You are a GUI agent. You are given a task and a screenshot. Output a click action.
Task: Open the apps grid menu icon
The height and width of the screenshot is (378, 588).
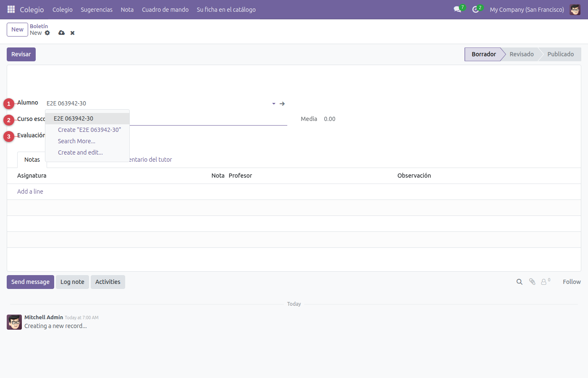(11, 9)
